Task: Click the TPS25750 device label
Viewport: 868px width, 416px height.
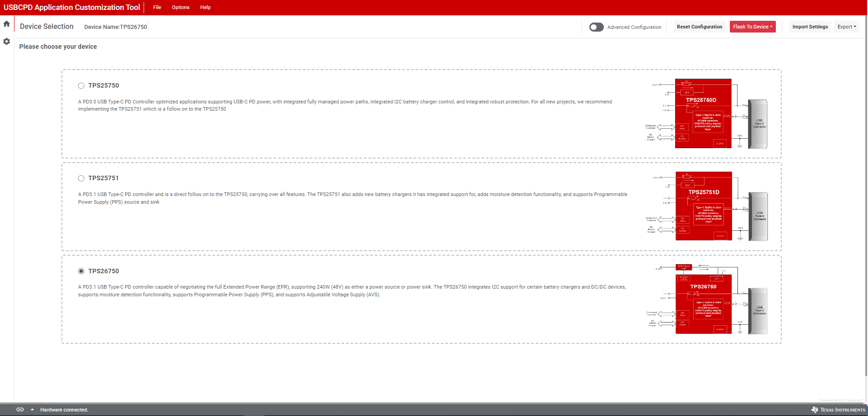Action: [104, 85]
